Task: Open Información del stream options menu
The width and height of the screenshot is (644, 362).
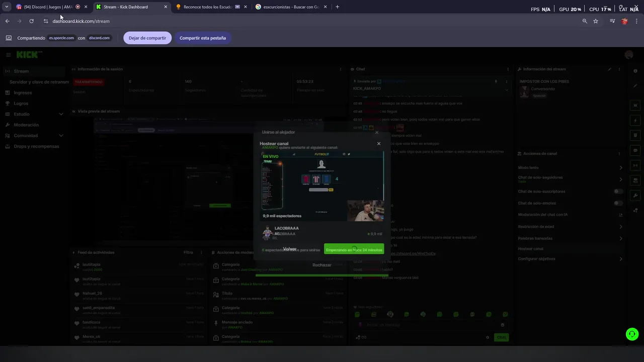Action: (619, 69)
